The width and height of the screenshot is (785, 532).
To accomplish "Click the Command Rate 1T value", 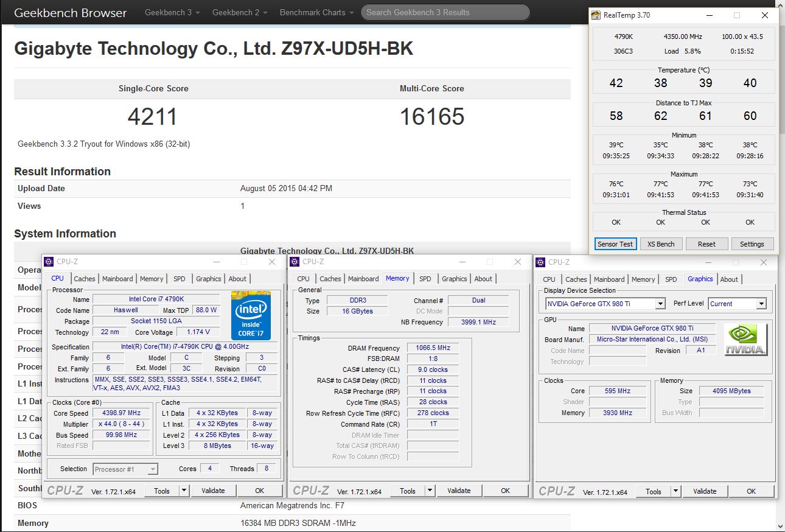I will click(x=433, y=424).
